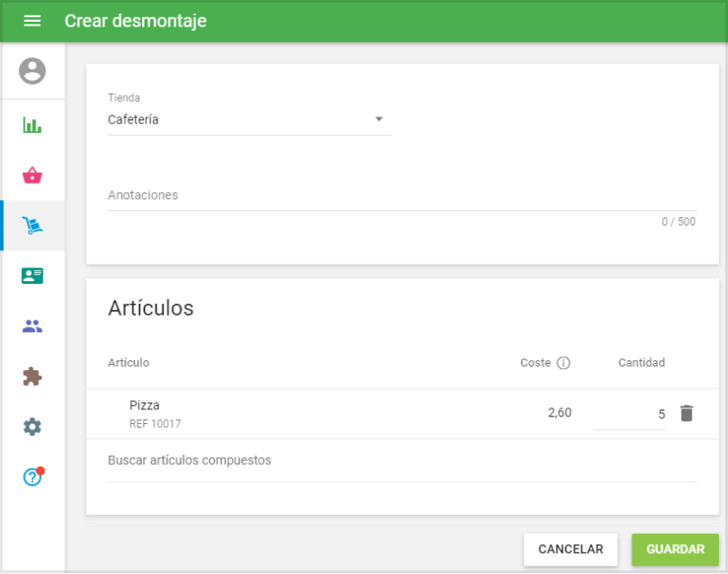Select the Pizza REF 10017 row
This screenshot has width=728, height=574.
click(273, 411)
